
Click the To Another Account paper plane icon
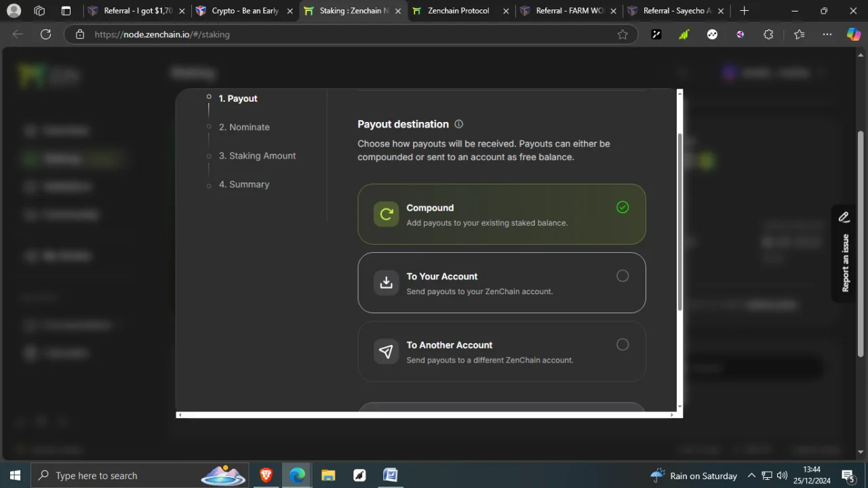click(387, 351)
